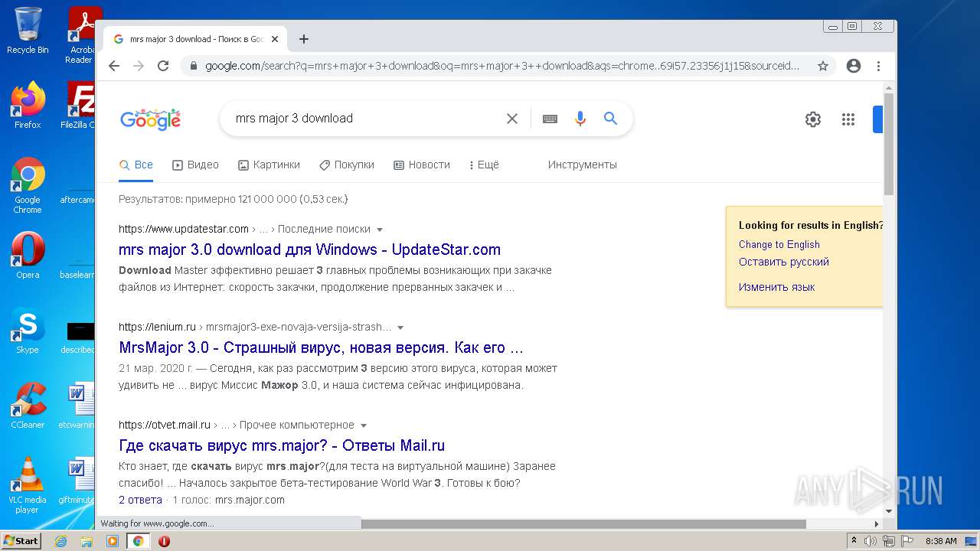
Task: Open the on-screen keyboard icon in search box
Action: [550, 119]
